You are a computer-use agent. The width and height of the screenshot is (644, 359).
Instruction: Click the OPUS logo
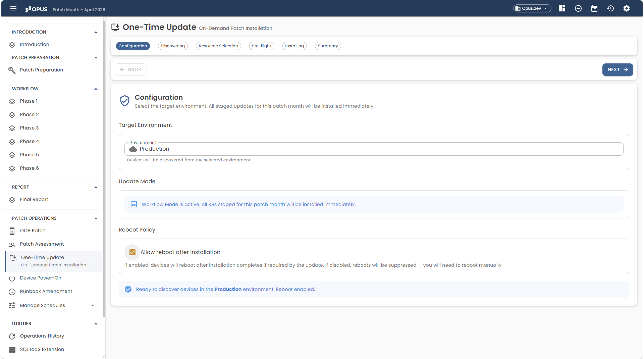[x=37, y=9]
